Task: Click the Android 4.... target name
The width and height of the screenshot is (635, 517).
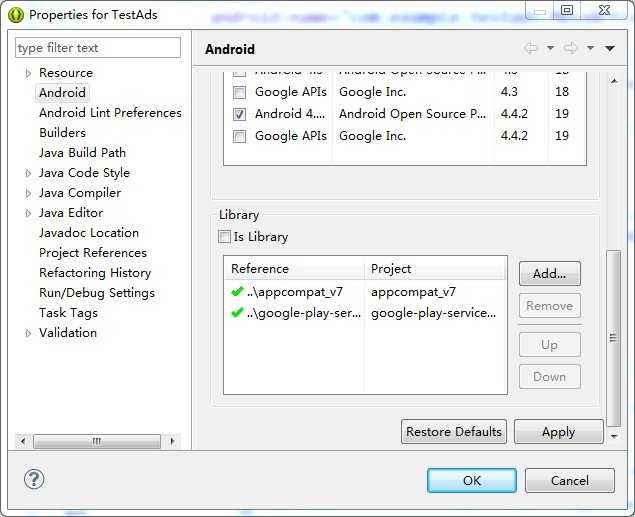Action: (290, 114)
